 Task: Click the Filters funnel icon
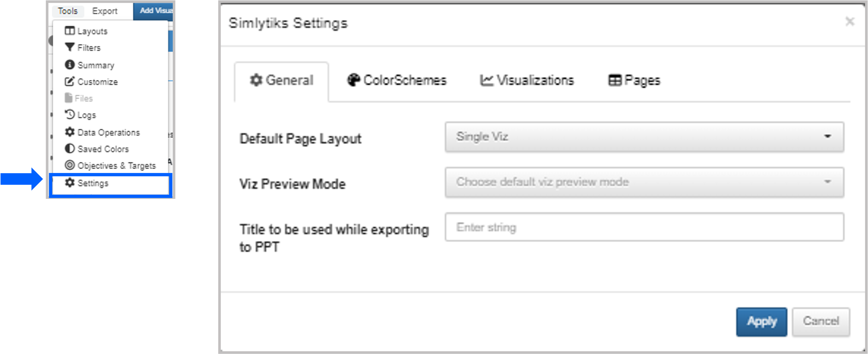point(69,47)
